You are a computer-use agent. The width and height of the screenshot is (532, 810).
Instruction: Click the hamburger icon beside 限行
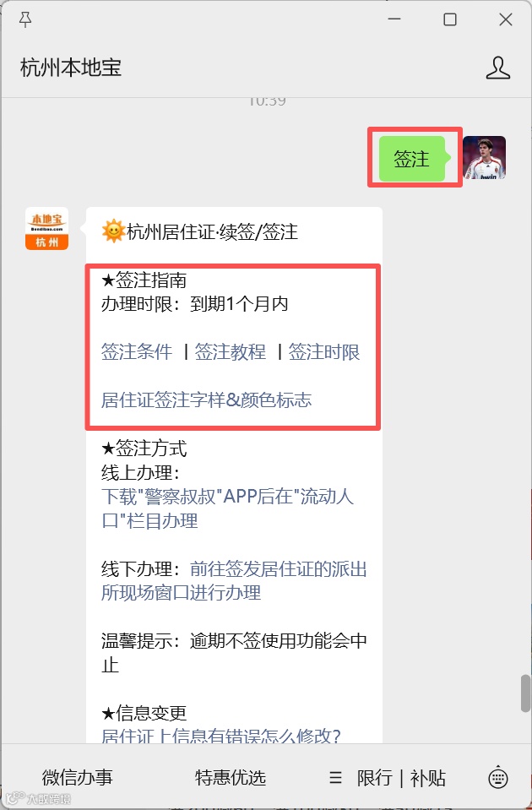tap(336, 777)
